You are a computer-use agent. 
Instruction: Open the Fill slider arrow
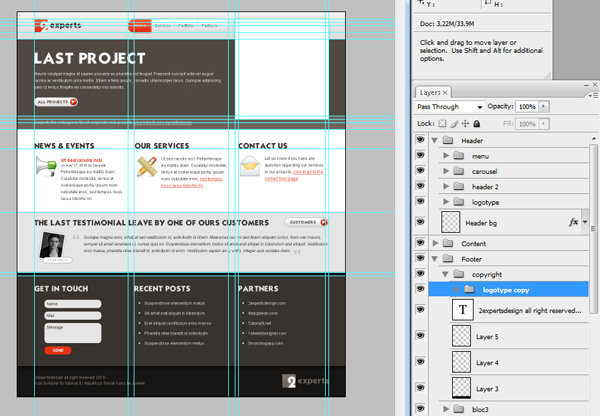coord(544,124)
